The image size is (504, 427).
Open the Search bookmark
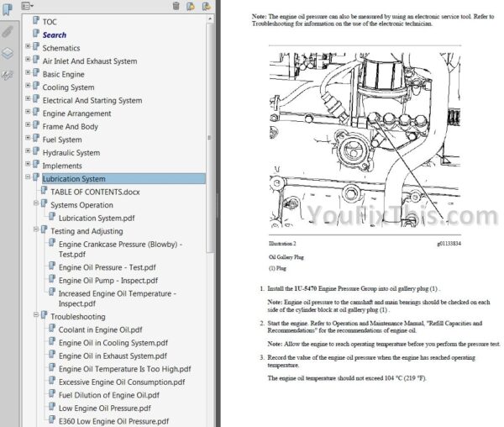(x=55, y=35)
